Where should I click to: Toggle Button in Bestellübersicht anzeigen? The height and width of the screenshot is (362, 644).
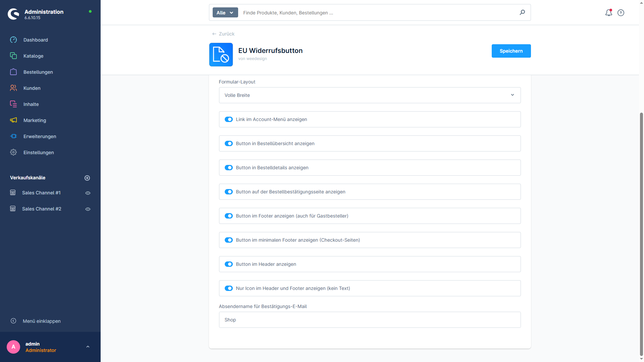point(229,143)
